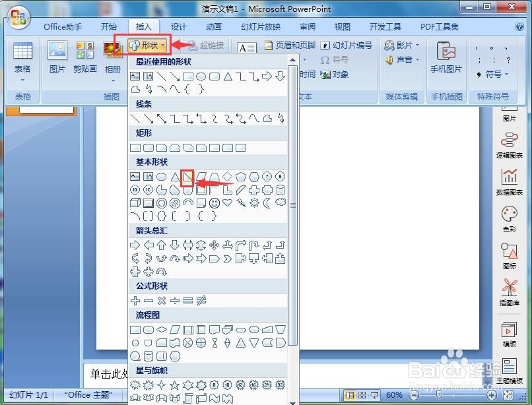Insert a 手机图片 phone picture
Screen dimensions: 532x405
pos(446,57)
